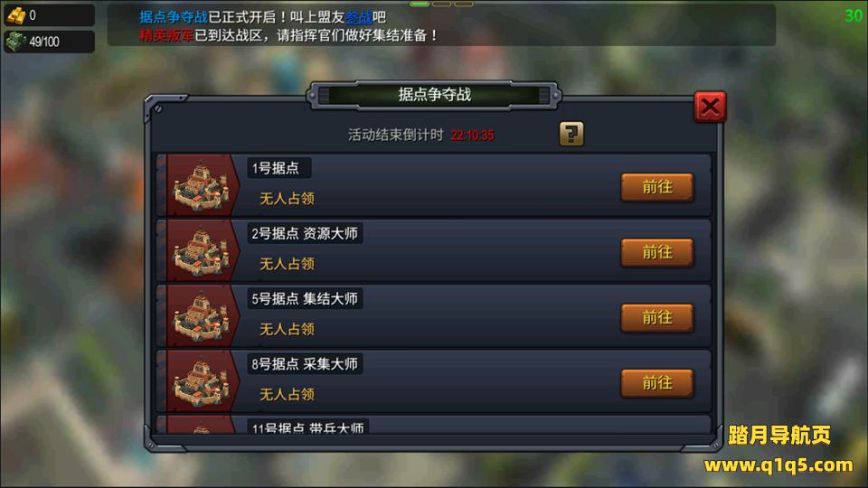Image resolution: width=868 pixels, height=488 pixels.
Task: Tap the 前往 button for 1号据点
Action: pyautogui.click(x=657, y=187)
